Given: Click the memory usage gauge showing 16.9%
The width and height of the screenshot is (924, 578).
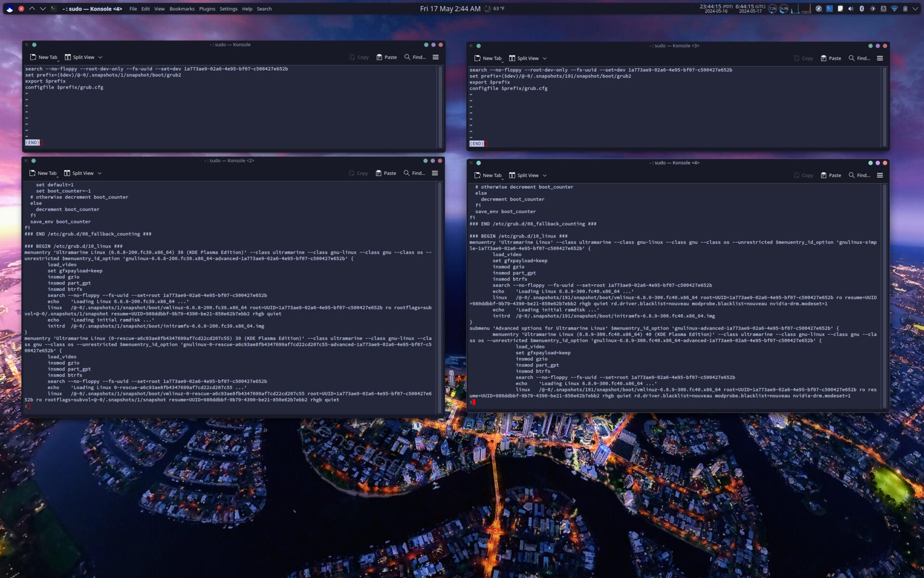Looking at the screenshot, I should pyautogui.click(x=784, y=9).
